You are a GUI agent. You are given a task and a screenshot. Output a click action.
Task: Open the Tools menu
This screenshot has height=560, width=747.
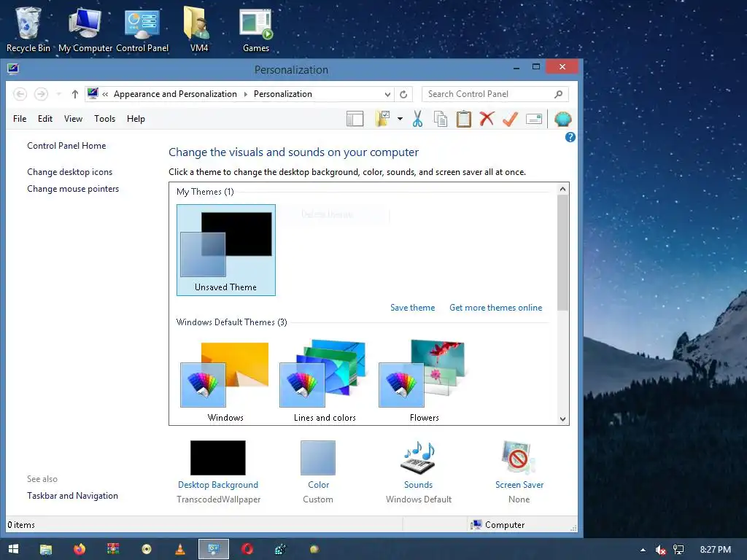tap(105, 119)
